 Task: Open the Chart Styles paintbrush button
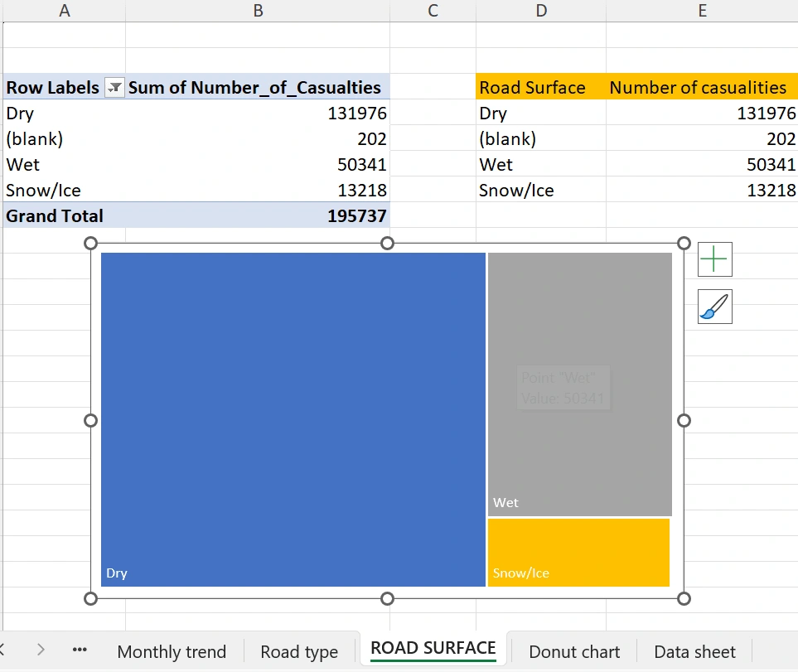pyautogui.click(x=714, y=307)
